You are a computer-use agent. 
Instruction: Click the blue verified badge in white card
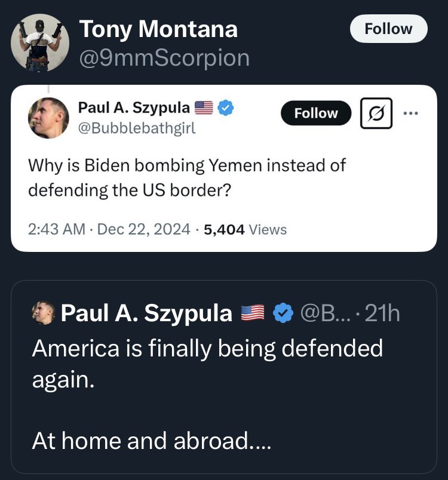coord(226,107)
